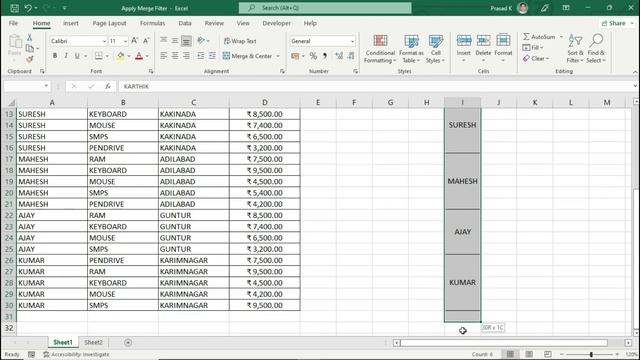Click the formula bar showing KARTHIK

(x=376, y=86)
